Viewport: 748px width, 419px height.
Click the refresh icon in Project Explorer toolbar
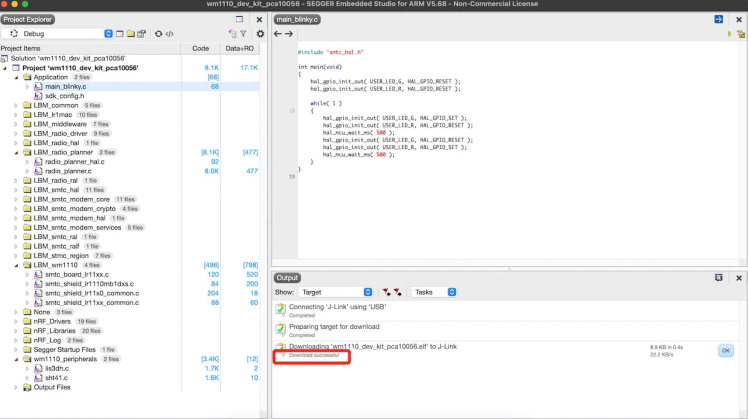[158, 34]
